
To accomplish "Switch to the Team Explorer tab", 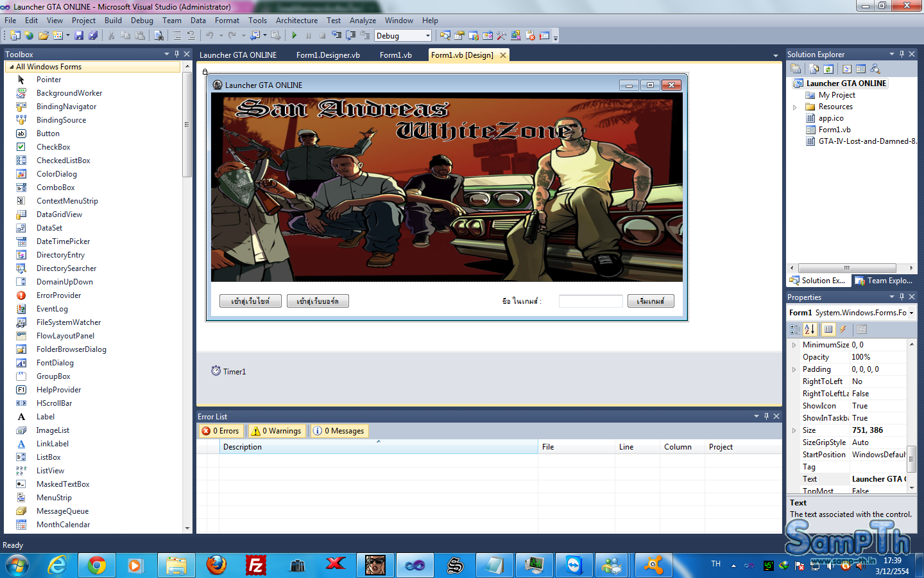I will coord(884,281).
